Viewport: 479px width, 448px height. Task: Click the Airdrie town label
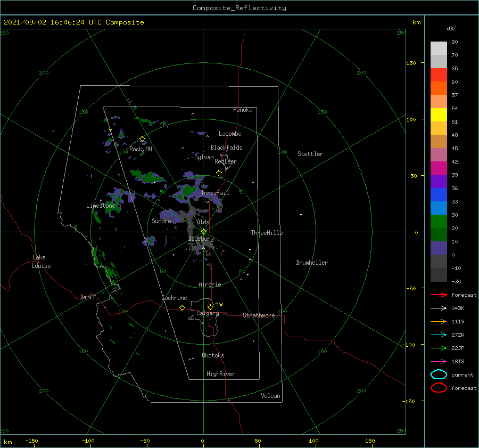(210, 284)
